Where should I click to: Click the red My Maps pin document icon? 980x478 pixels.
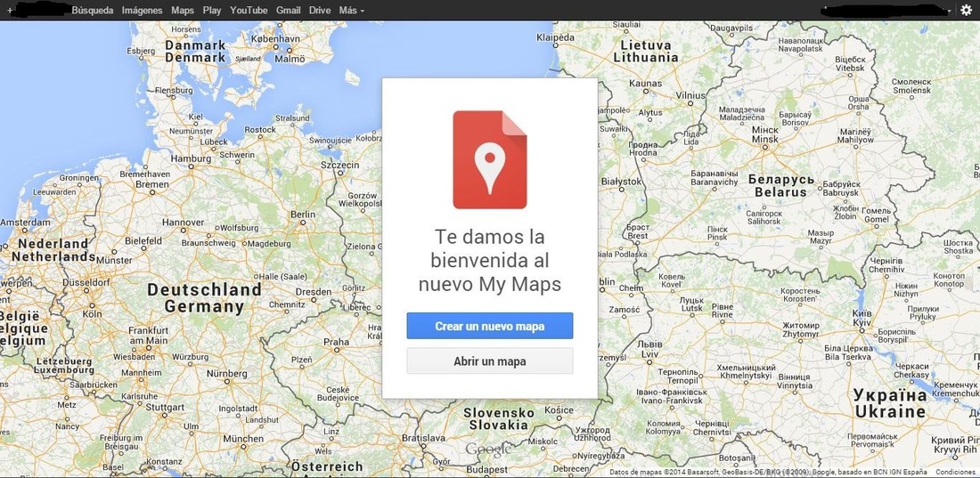click(x=489, y=159)
